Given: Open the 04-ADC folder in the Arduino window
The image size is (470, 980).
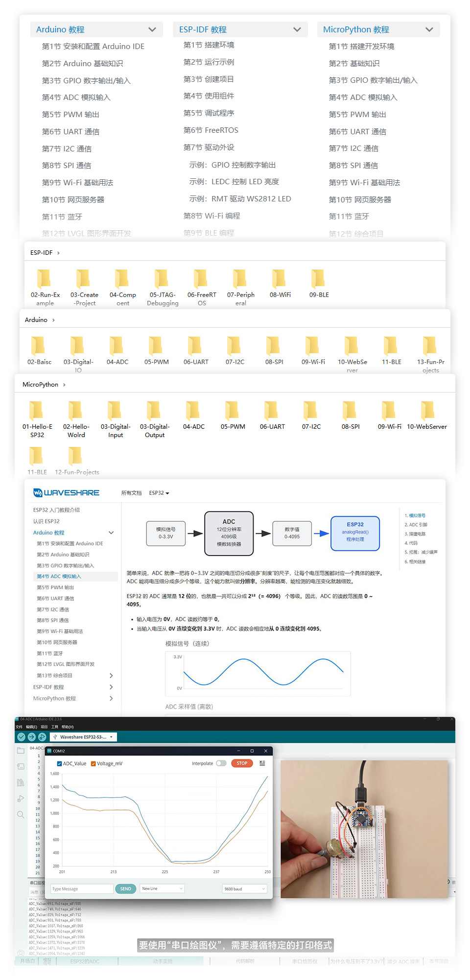Looking at the screenshot, I should [x=117, y=350].
